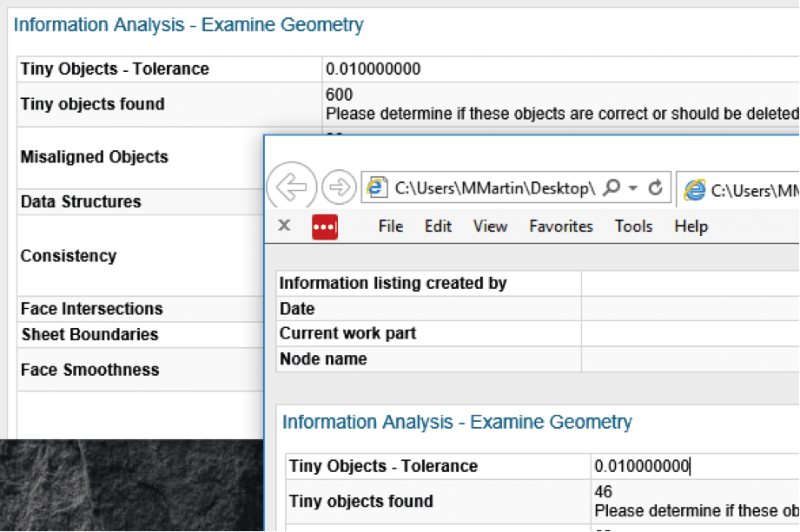Switch to the second Internet Explorer tab

(739, 190)
